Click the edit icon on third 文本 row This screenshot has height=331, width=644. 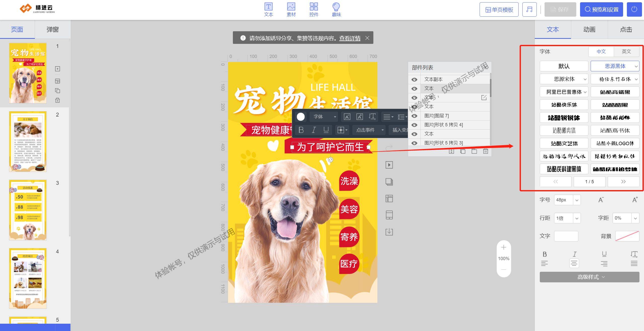(x=484, y=98)
